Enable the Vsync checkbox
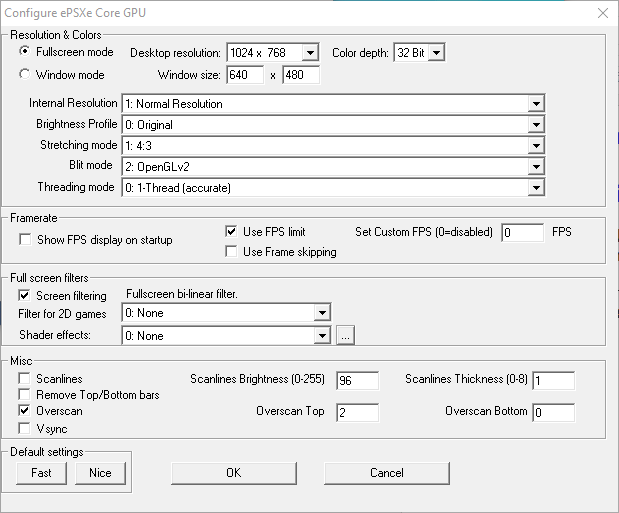The image size is (619, 513). click(x=24, y=428)
